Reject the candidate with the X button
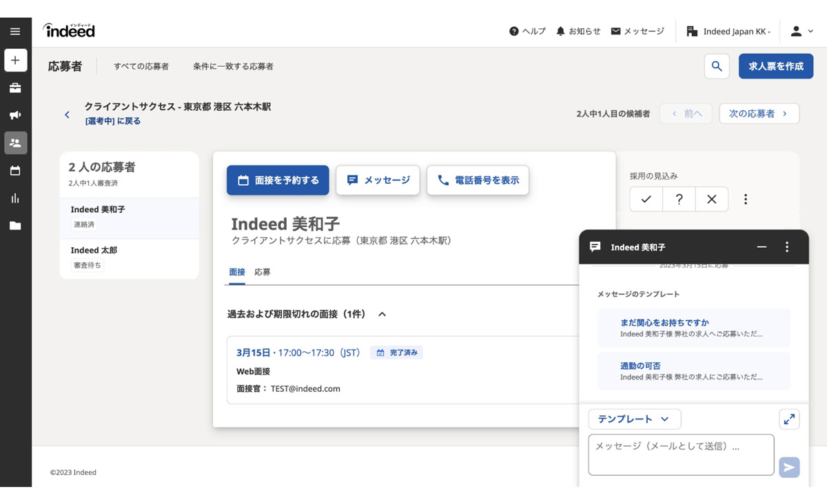 pos(711,199)
